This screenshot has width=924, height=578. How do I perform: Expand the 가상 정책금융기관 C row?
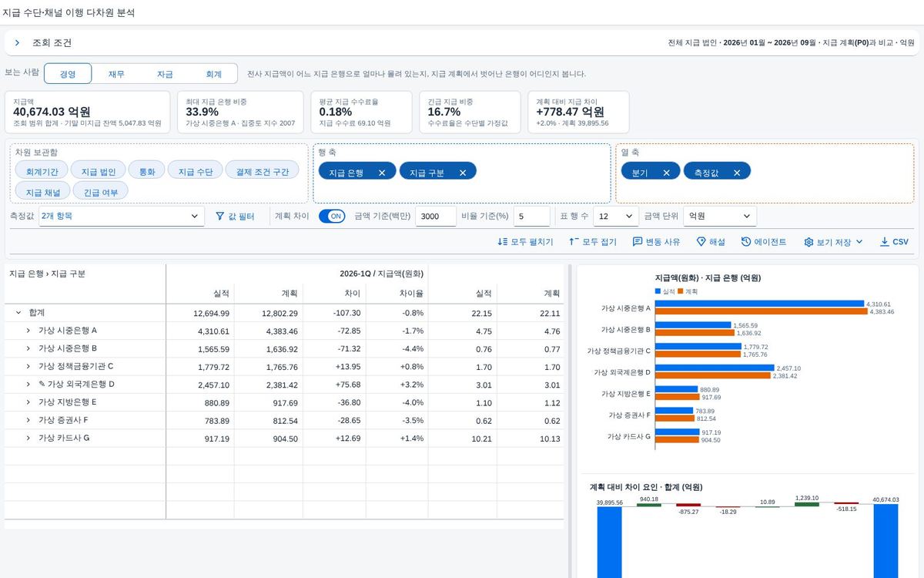pyautogui.click(x=28, y=366)
